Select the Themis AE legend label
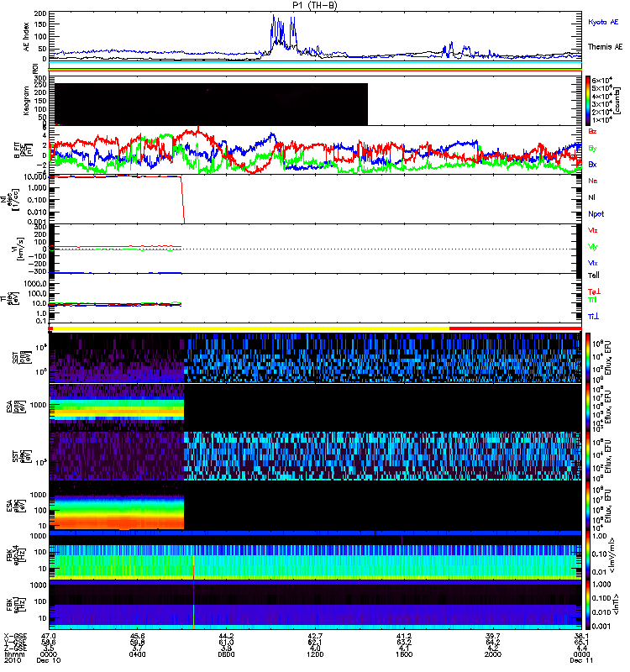 tap(605, 47)
